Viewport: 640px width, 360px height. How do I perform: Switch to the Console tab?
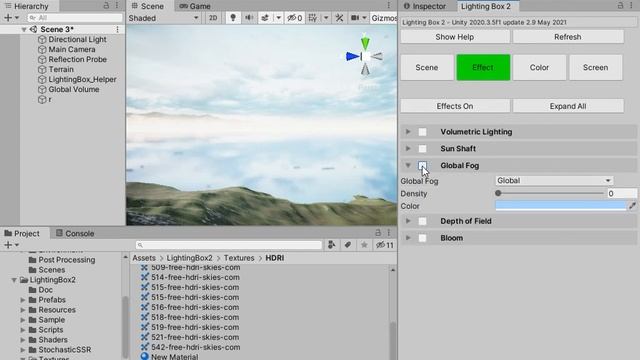(x=75, y=233)
